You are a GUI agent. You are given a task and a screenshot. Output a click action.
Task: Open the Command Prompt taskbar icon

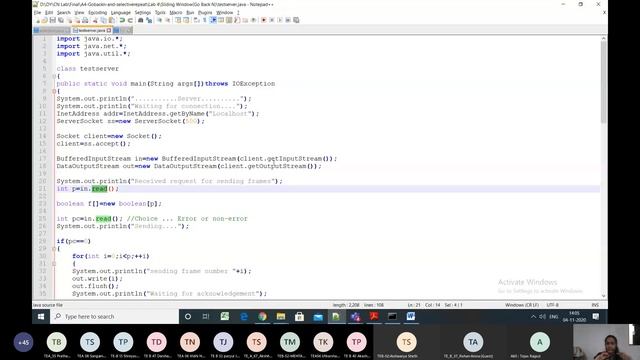point(392,316)
